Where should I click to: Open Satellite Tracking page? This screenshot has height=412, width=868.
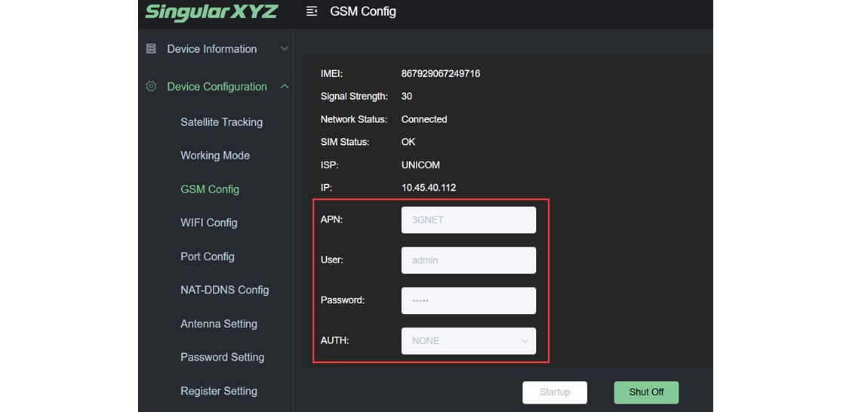tap(221, 122)
